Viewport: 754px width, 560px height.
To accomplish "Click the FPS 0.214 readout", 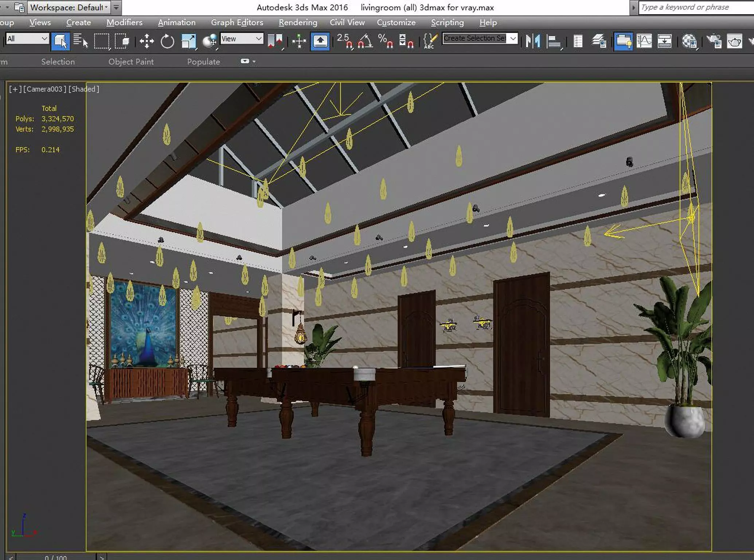I will tap(50, 150).
